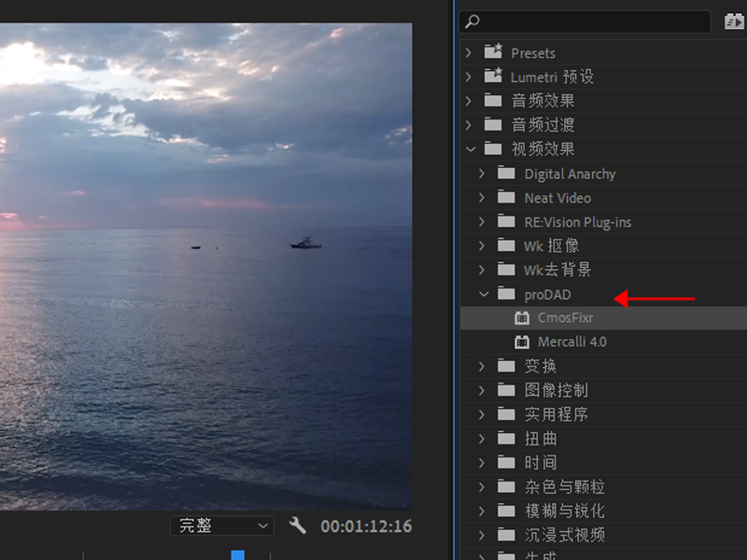The image size is (747, 560).
Task: Expand the Wk 抠像 folder
Action: [482, 245]
